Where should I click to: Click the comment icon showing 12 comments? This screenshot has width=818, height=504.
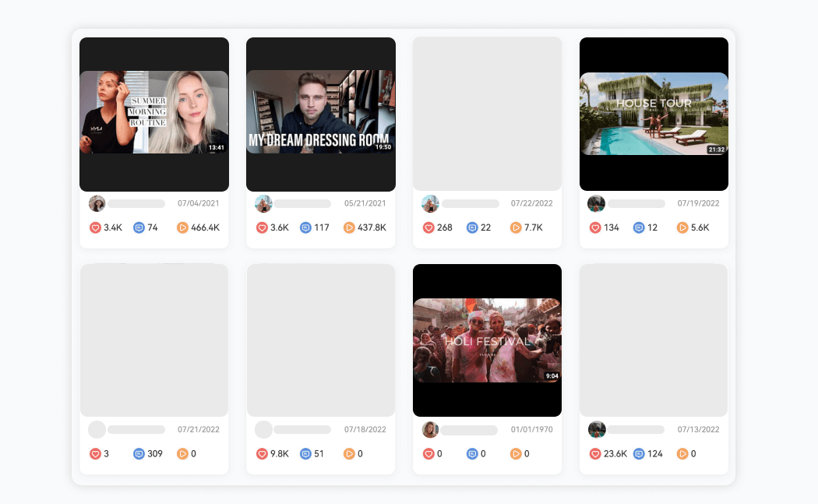(639, 227)
